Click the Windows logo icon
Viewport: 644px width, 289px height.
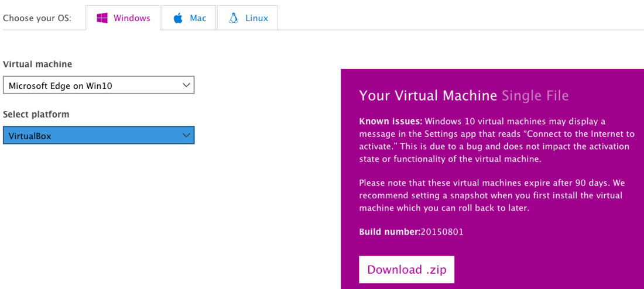pyautogui.click(x=102, y=18)
